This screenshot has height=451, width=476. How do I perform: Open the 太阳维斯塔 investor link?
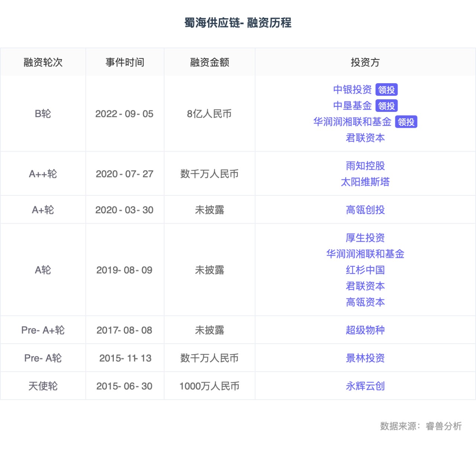tap(365, 182)
